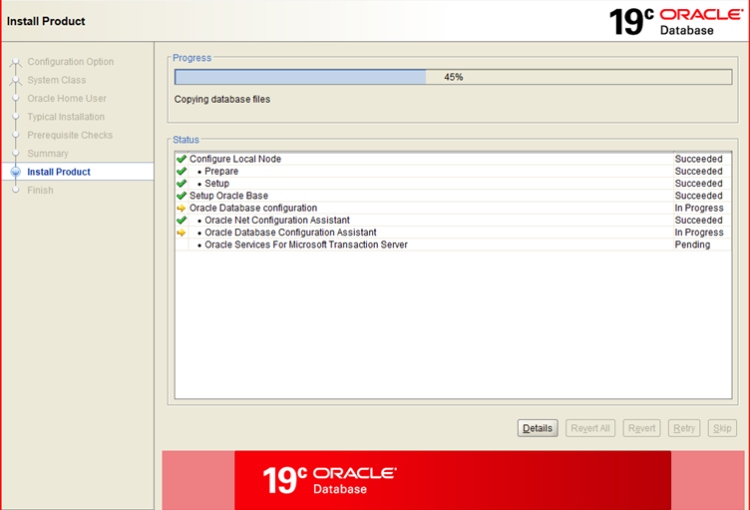Screen dimensions: 750x510
Task: Open the Details button
Action: point(537,428)
